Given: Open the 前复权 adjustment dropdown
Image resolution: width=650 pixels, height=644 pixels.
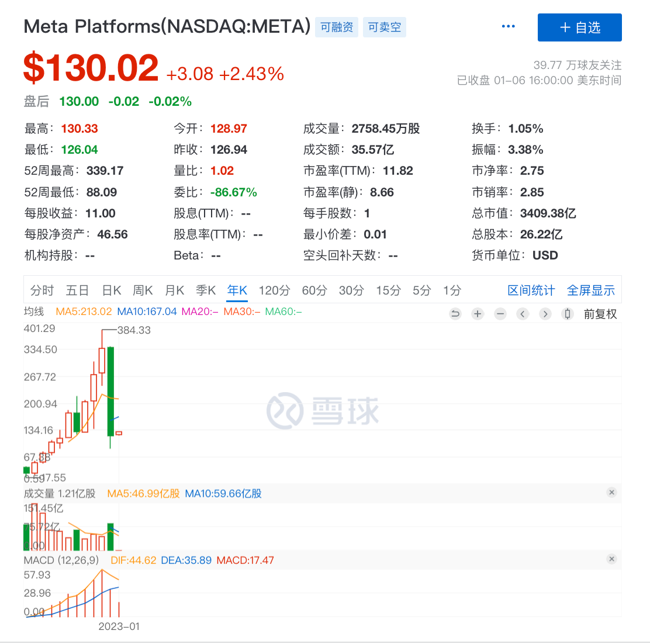Looking at the screenshot, I should point(600,314).
